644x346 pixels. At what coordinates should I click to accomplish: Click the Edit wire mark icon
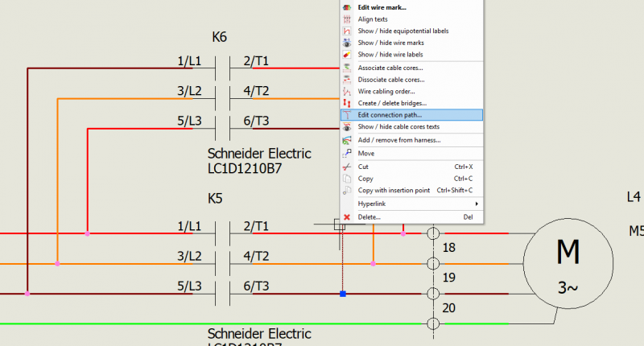click(x=347, y=7)
